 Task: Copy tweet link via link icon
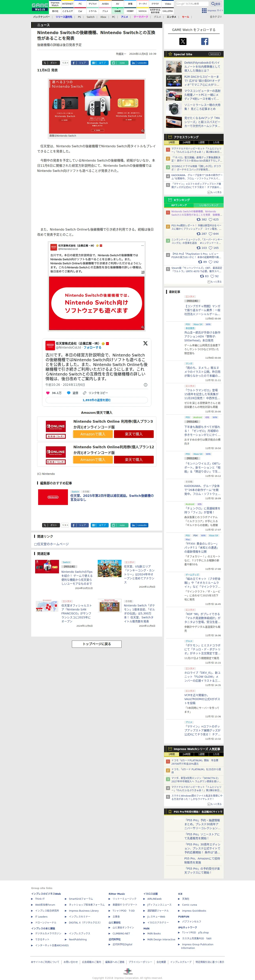point(85,393)
